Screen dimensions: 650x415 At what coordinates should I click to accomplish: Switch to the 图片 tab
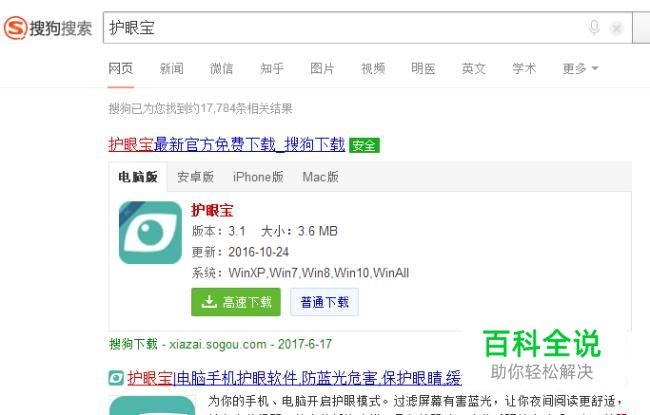click(x=322, y=68)
